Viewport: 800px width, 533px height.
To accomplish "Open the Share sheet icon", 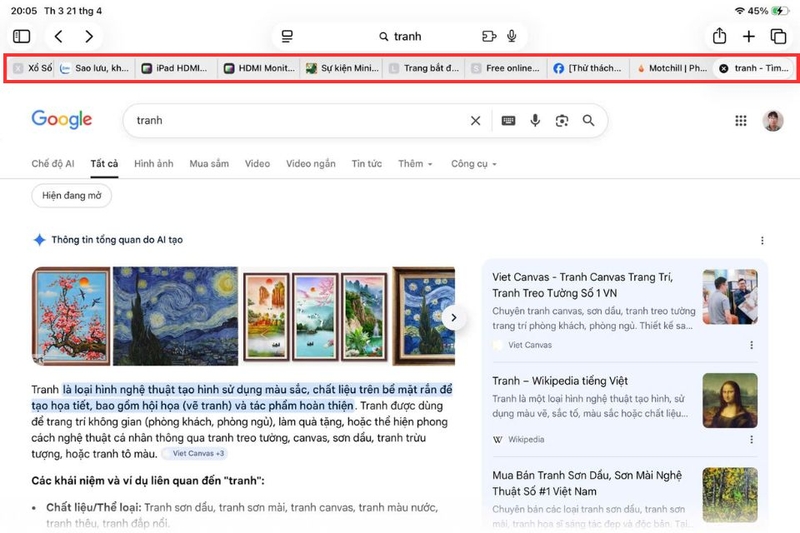I will point(719,36).
